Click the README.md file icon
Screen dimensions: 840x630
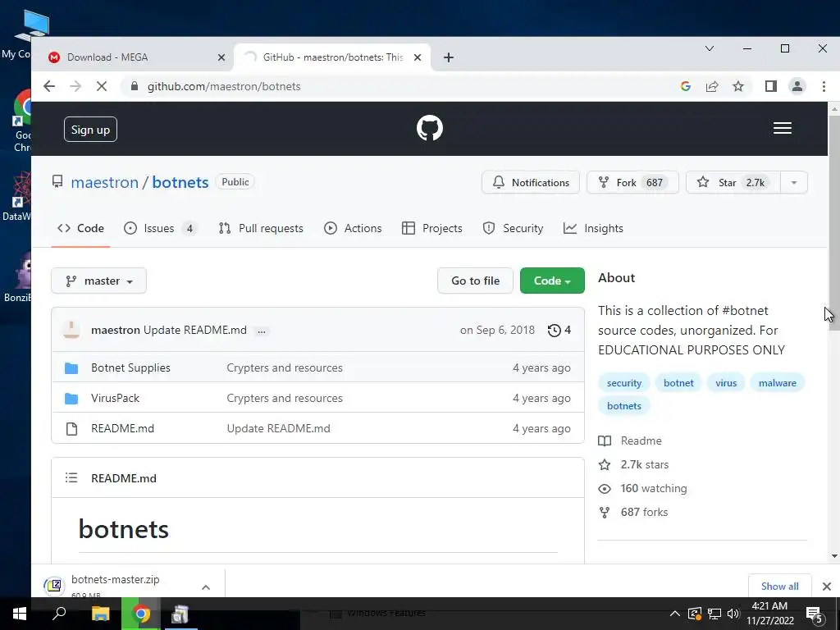coord(71,428)
